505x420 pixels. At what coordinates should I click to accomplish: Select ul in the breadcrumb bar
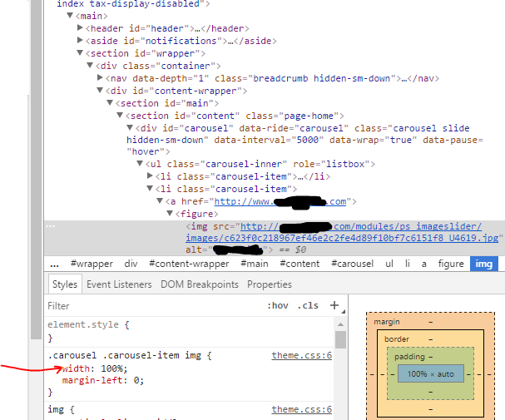tap(389, 264)
